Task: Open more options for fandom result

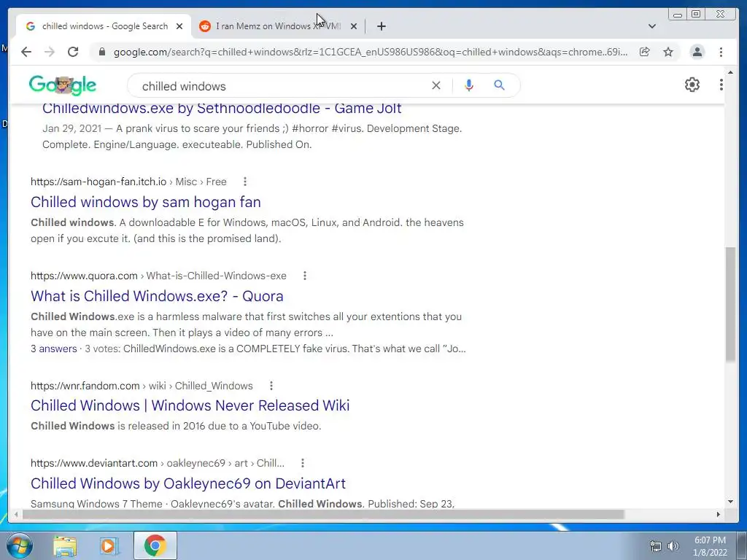Action: (x=271, y=386)
